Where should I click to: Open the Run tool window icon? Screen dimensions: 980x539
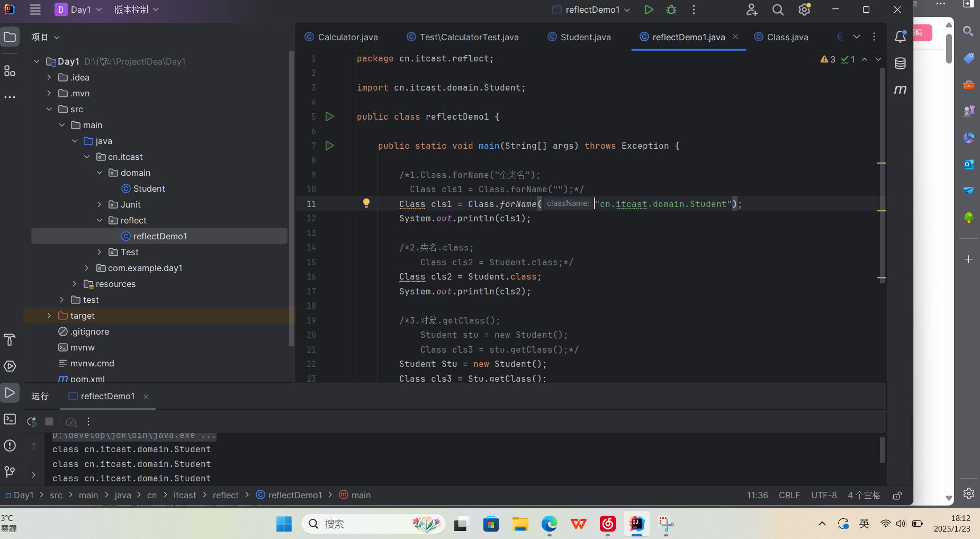pos(10,393)
